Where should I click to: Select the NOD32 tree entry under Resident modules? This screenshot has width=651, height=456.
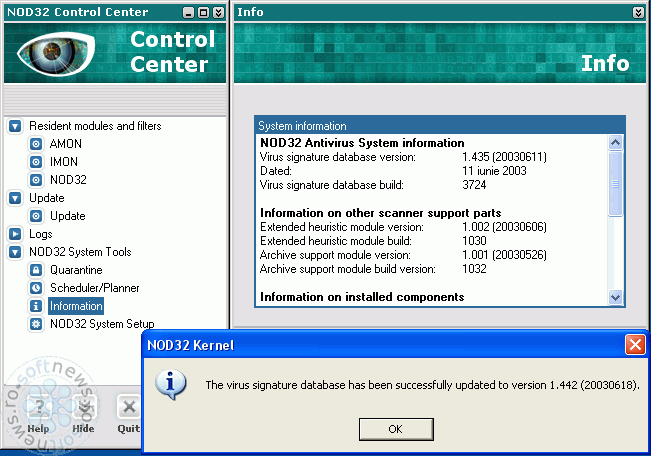[68, 180]
